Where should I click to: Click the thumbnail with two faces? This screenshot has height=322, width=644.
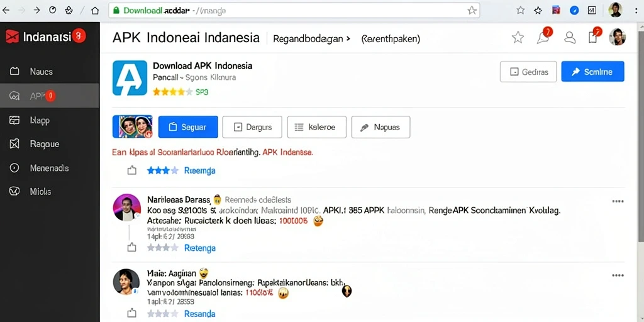[132, 126]
